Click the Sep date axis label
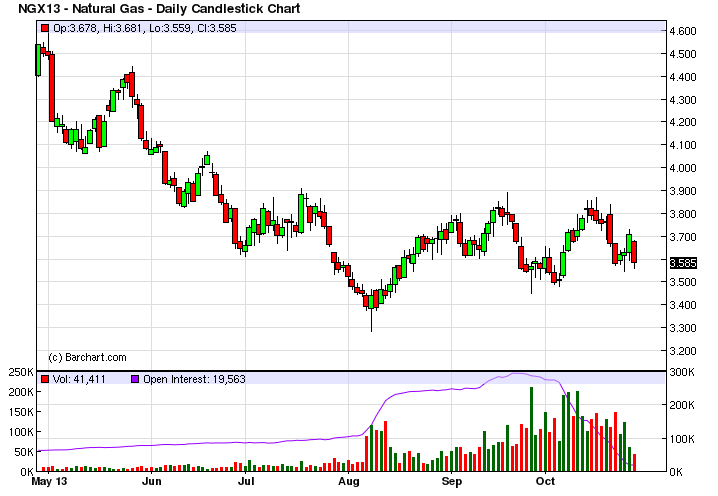Image resolution: width=718 pixels, height=496 pixels. coord(451,481)
